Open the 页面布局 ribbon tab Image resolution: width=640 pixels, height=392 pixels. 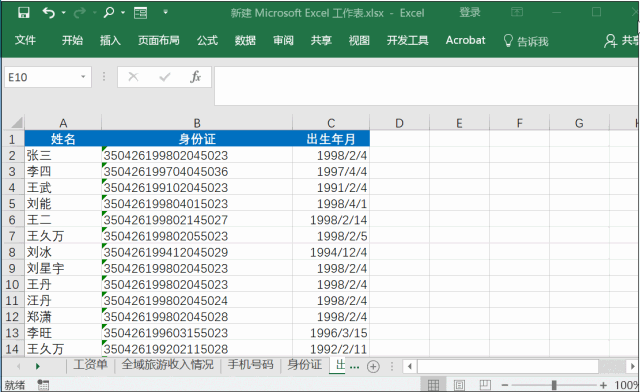159,40
